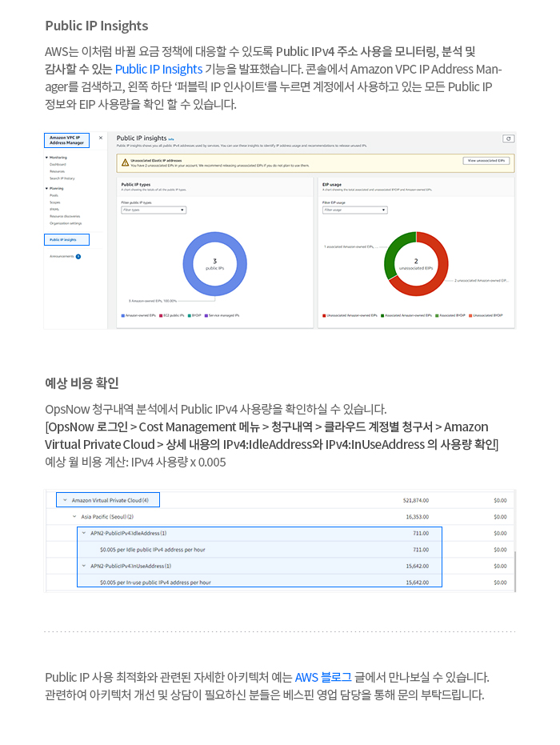
Task: Select Pools in the sidebar
Action: click(54, 195)
